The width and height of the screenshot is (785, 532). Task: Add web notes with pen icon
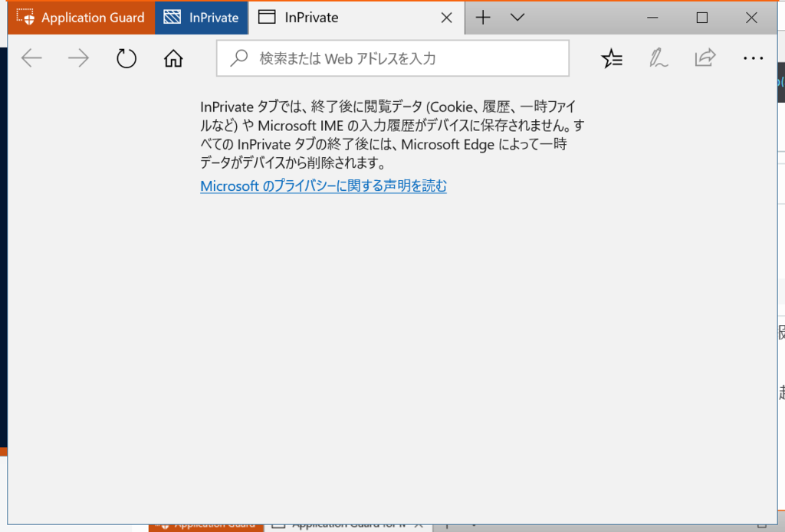coord(659,58)
